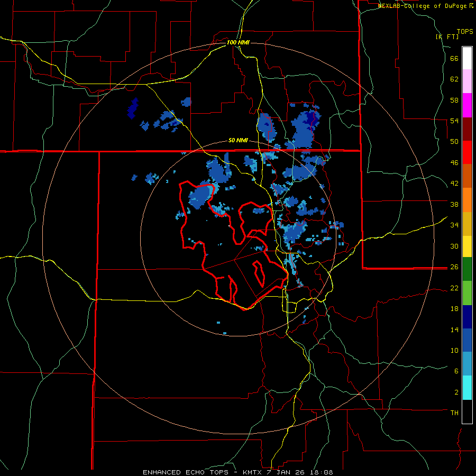Click the dark orange swatch on the scale
476x476 pixels.
467,176
